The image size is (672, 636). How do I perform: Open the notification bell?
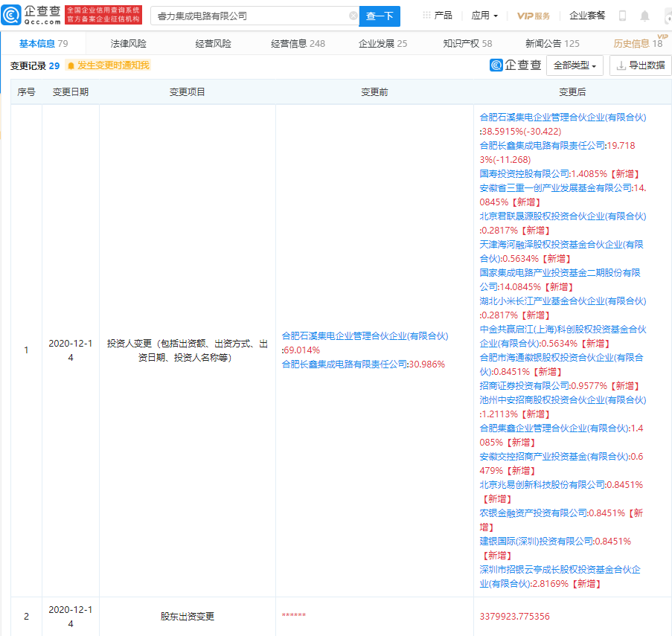tap(644, 16)
